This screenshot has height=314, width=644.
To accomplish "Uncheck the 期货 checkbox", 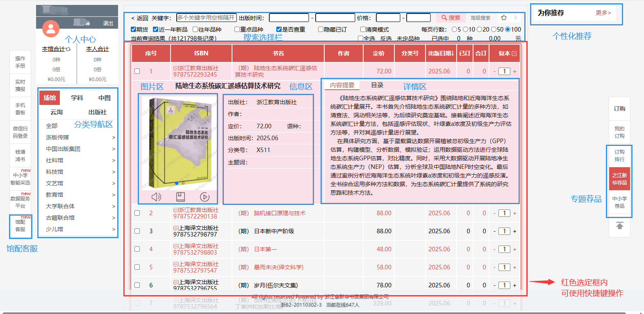I will click(x=133, y=30).
